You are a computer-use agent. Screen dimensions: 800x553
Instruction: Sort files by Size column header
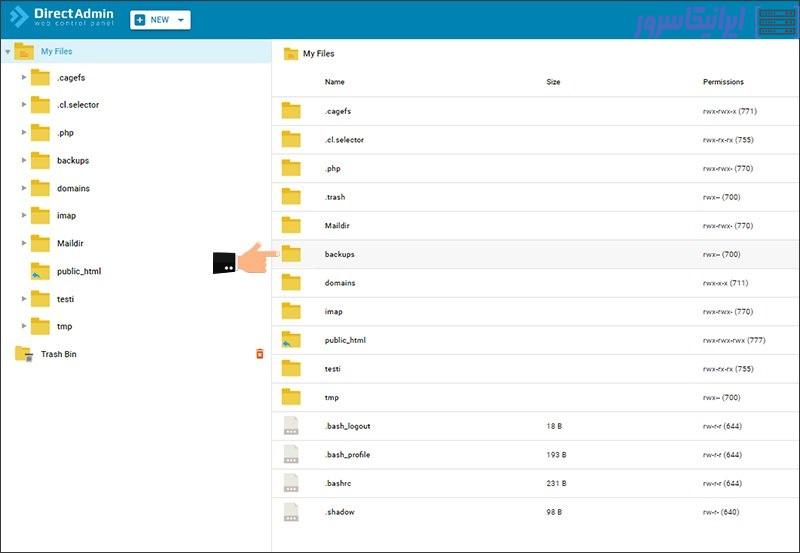pos(553,82)
